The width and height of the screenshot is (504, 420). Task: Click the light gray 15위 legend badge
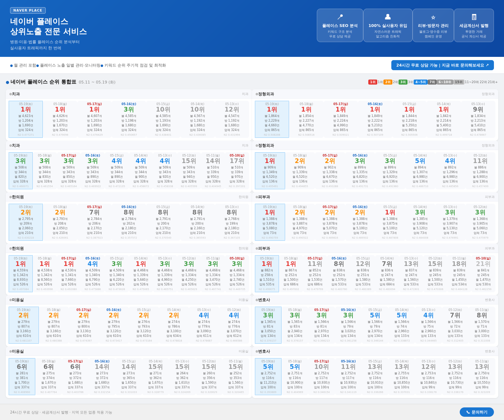pyautogui.click(x=459, y=82)
